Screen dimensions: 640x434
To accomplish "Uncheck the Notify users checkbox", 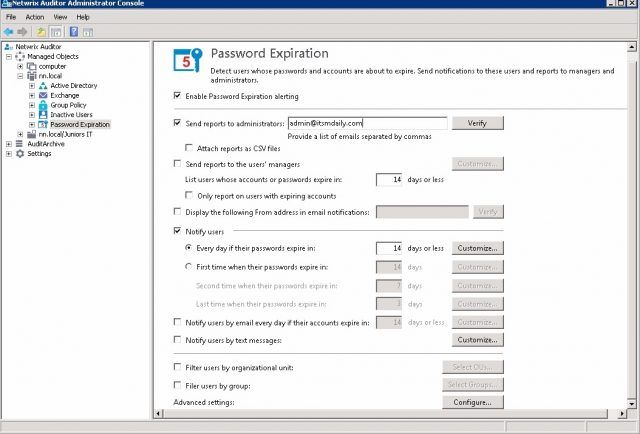I will pyautogui.click(x=177, y=231).
